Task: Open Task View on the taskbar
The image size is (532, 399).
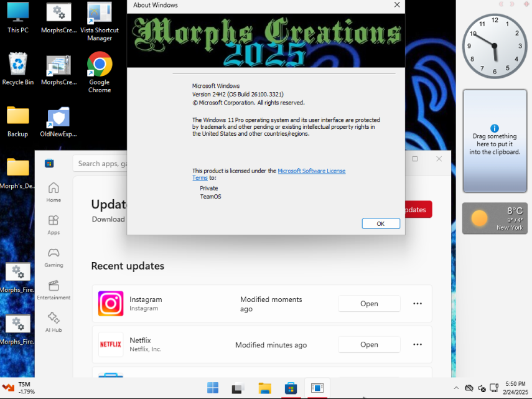Action: pos(238,388)
